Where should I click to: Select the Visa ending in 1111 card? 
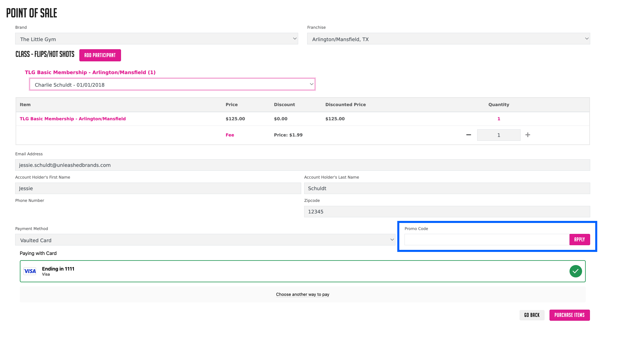pos(303,271)
